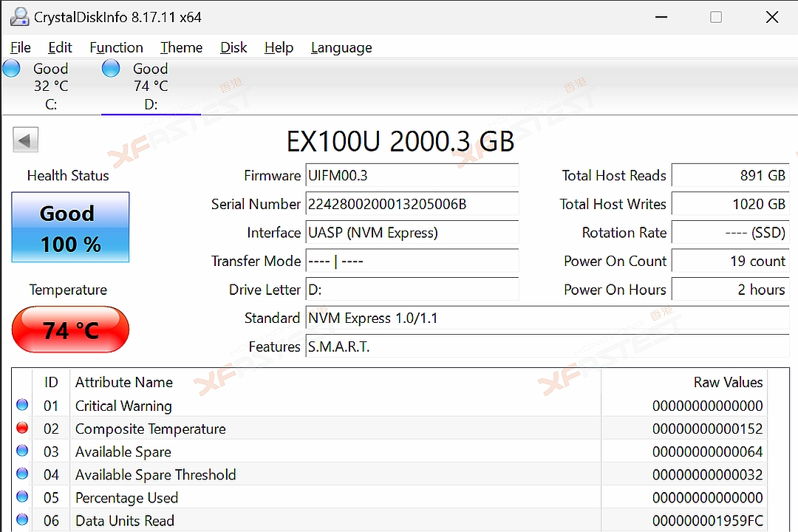Switch to the C: drive tab

pos(51,86)
